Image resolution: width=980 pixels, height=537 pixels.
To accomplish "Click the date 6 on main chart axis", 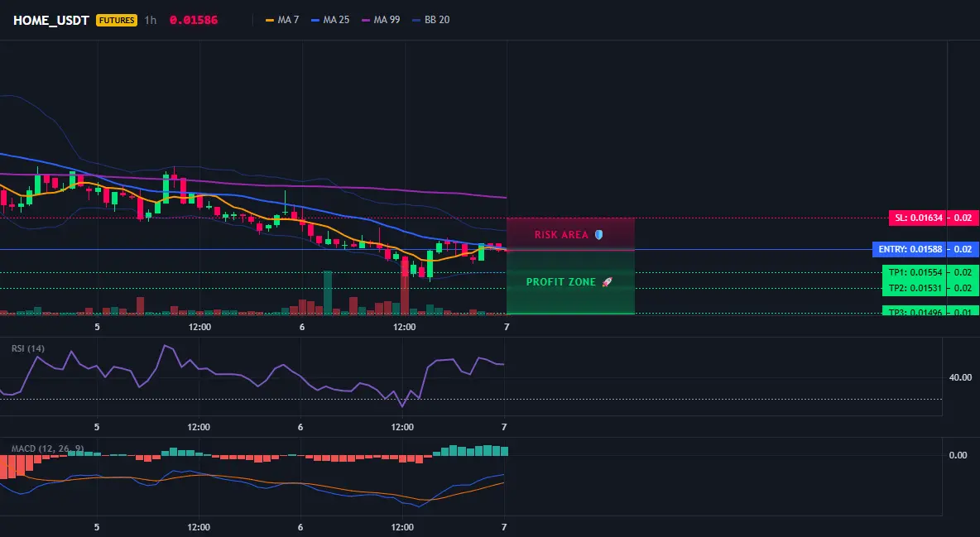I will point(302,327).
